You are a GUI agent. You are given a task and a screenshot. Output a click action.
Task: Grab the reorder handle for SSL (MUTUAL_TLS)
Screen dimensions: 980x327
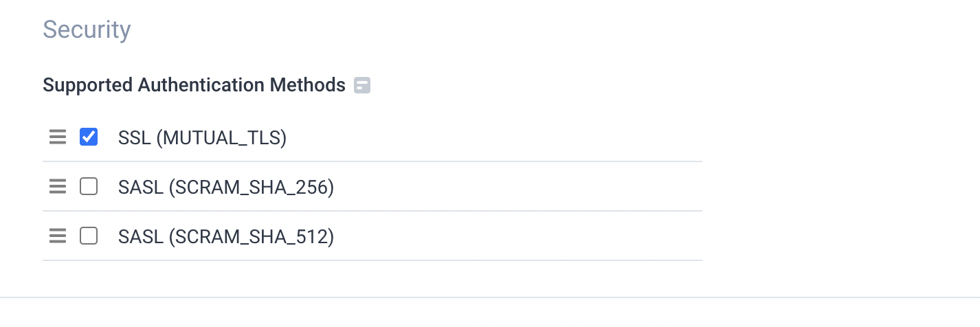58,137
